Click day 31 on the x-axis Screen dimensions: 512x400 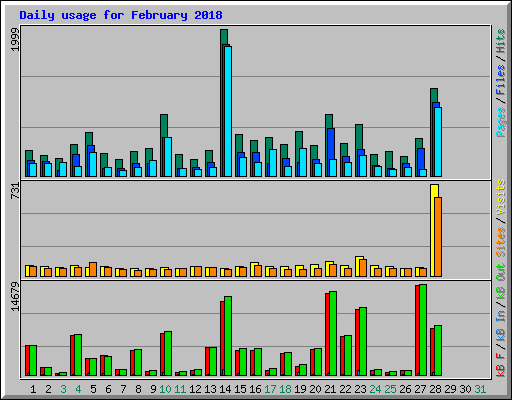pos(480,389)
